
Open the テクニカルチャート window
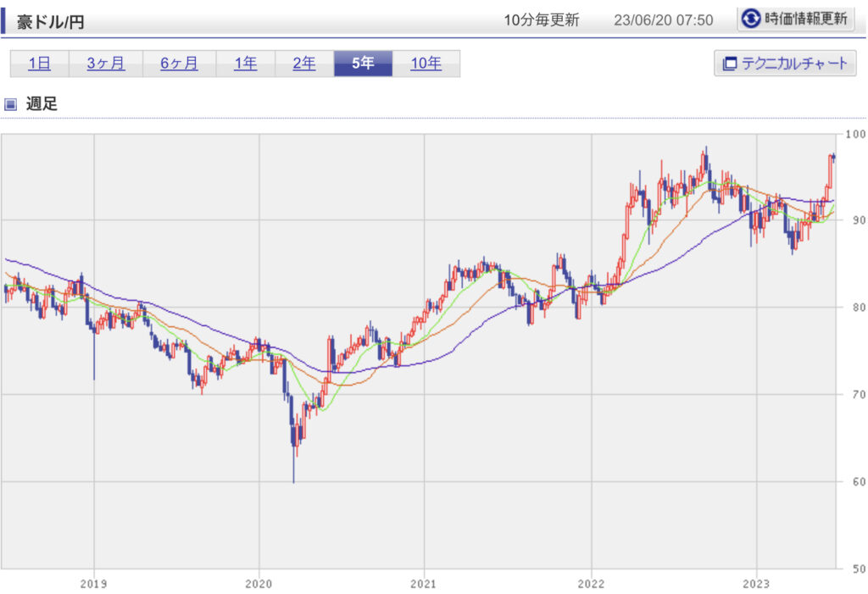786,64
